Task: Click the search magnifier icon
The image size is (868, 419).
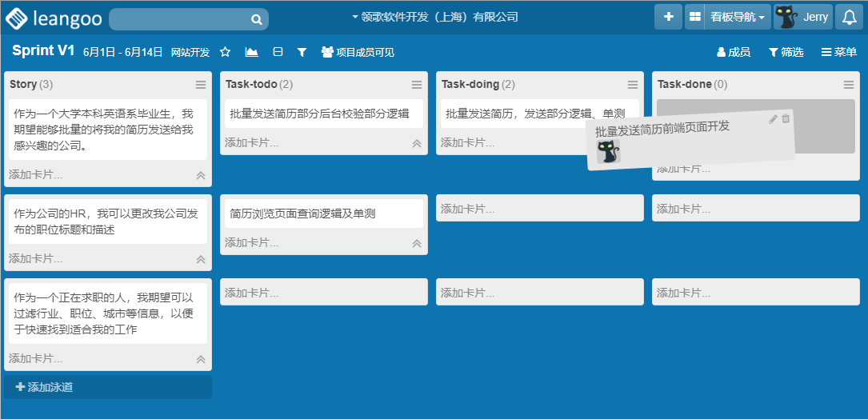Action: (256, 19)
